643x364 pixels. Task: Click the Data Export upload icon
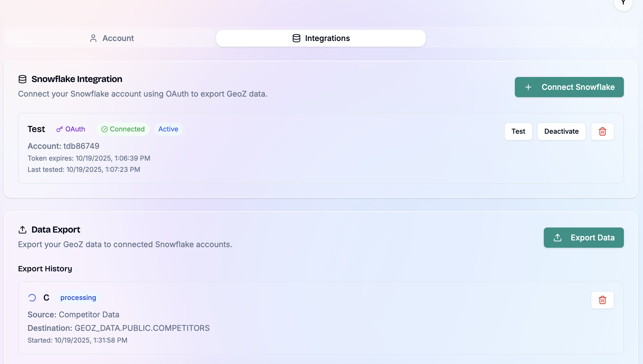tap(22, 230)
